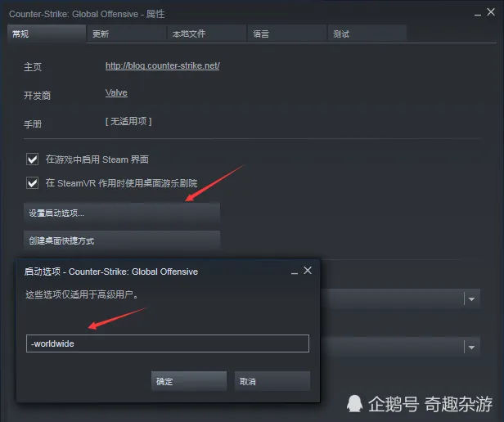Expand the lower dropdown arrow behind the dialog
Image resolution: width=504 pixels, height=422 pixels.
[x=471, y=347]
